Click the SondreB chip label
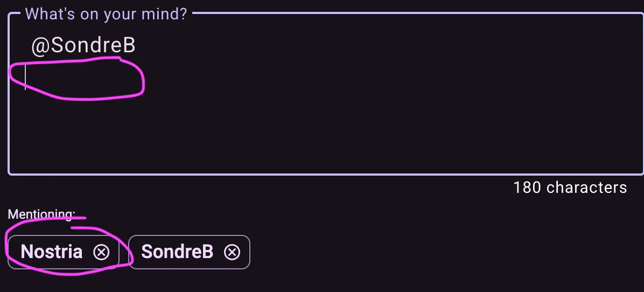 [x=177, y=252]
